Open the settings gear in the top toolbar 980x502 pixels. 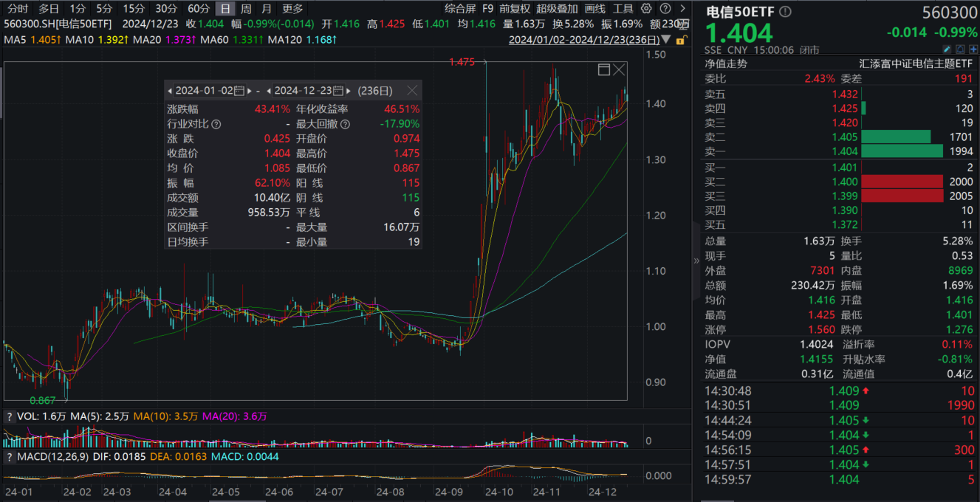coord(645,9)
